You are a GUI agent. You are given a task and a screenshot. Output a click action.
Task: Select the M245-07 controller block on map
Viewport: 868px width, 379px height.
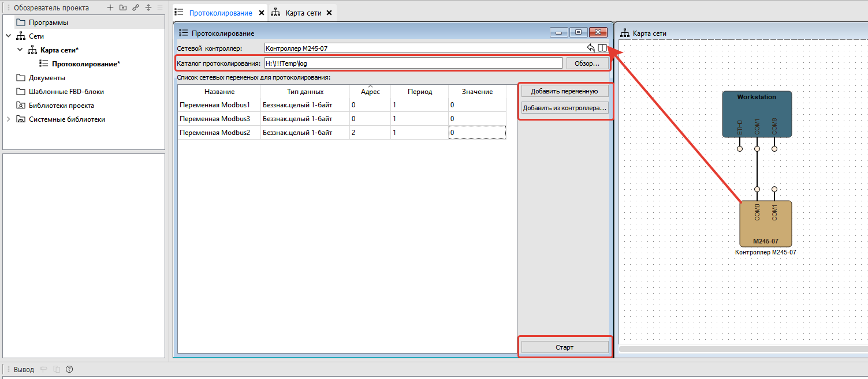[765, 224]
